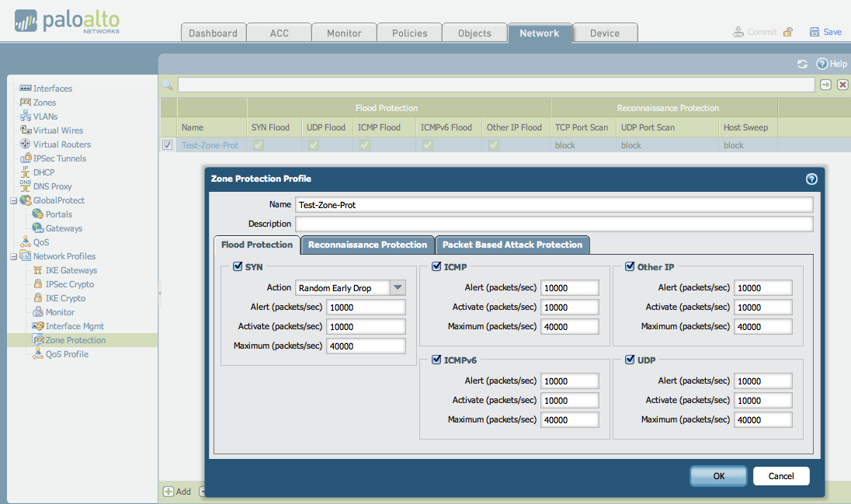Switch to Reconnaissance Protection tab
This screenshot has width=851, height=504.
pos(367,245)
